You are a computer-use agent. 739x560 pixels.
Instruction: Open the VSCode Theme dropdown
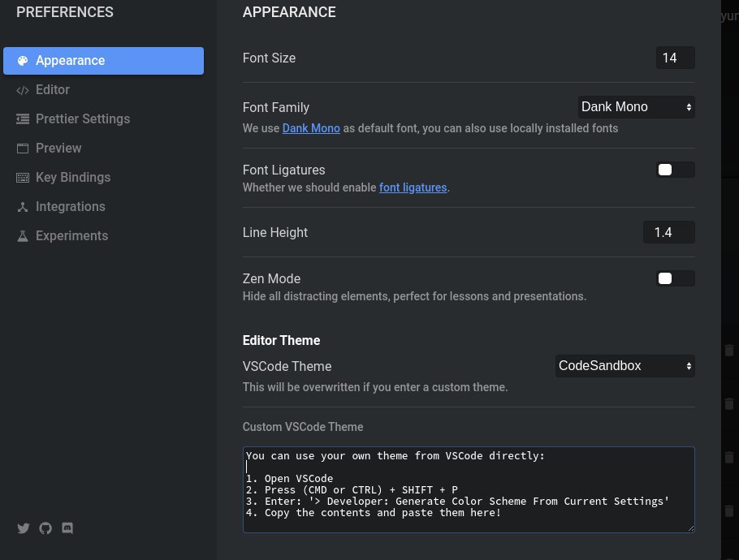coord(625,366)
